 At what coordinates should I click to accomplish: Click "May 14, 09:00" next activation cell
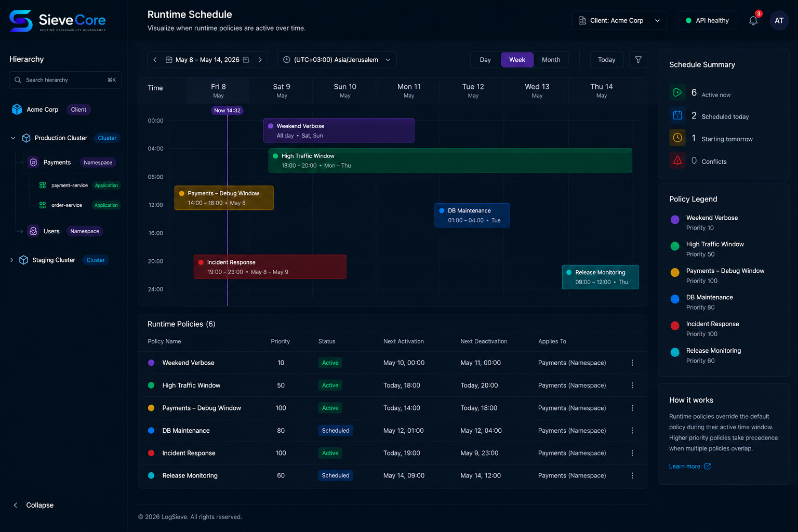click(404, 475)
